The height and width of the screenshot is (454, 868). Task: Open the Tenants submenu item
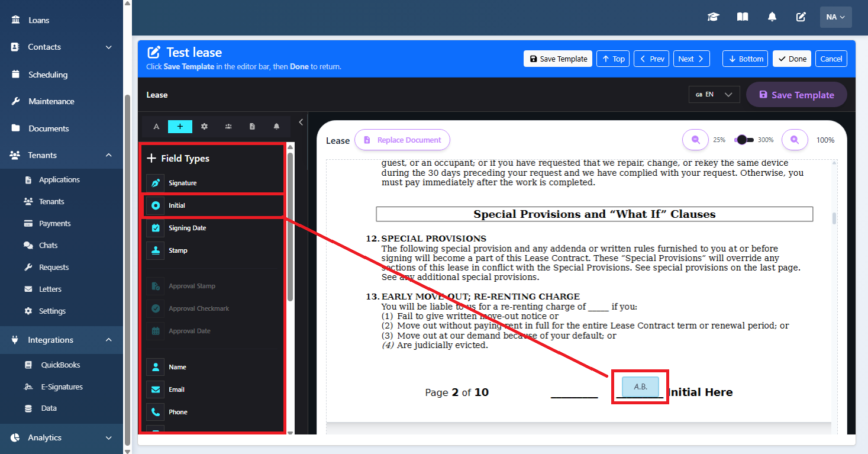pyautogui.click(x=62, y=201)
